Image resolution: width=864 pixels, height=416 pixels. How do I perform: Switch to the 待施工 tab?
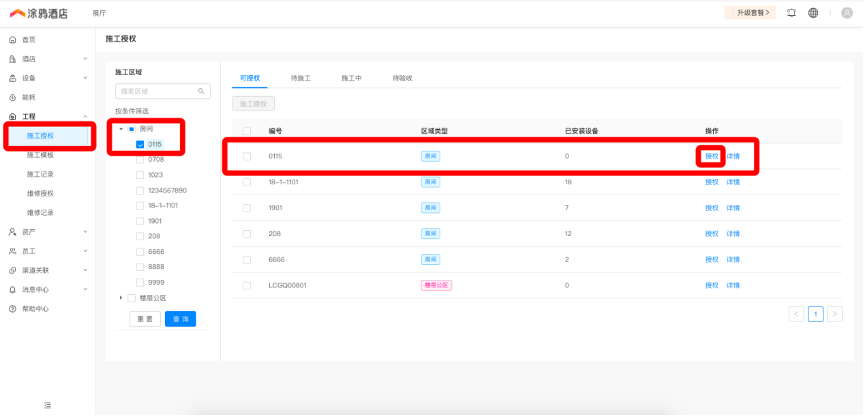(x=301, y=78)
